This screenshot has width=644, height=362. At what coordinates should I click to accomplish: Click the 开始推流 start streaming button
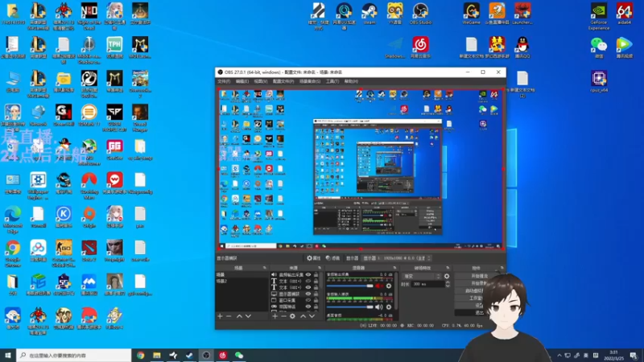(x=479, y=276)
